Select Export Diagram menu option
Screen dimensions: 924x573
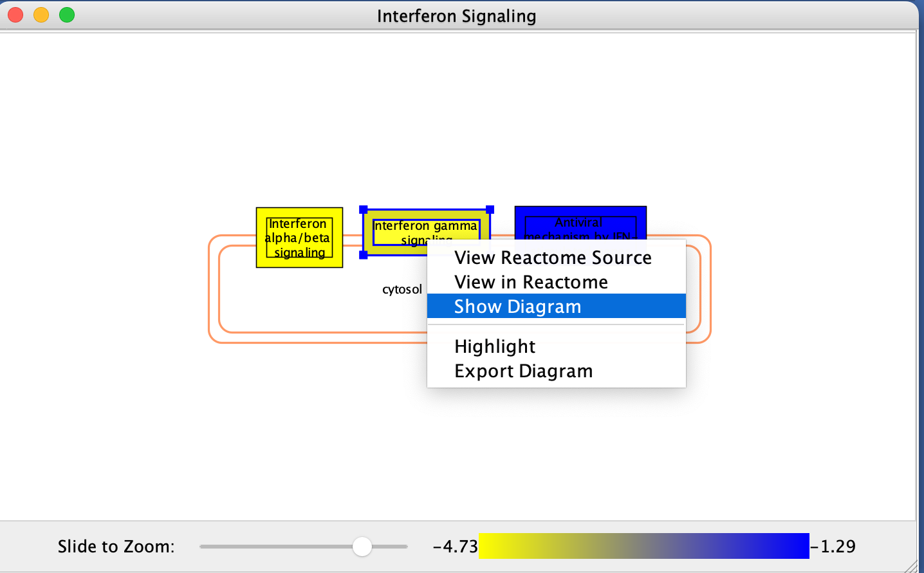pyautogui.click(x=523, y=371)
